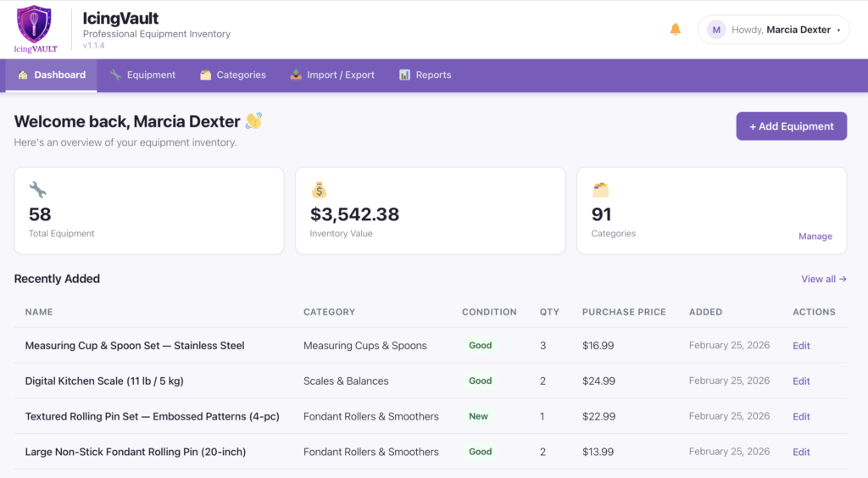This screenshot has height=478, width=868.
Task: Click the M user avatar circle
Action: point(716,30)
